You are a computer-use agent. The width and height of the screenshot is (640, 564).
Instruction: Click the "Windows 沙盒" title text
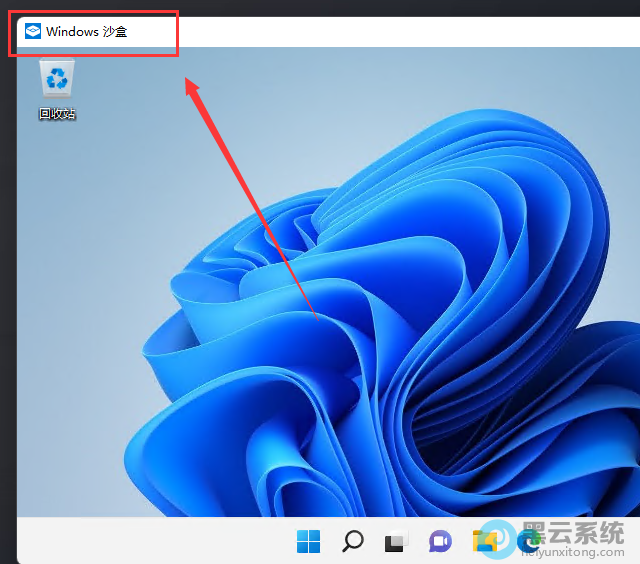pyautogui.click(x=86, y=32)
